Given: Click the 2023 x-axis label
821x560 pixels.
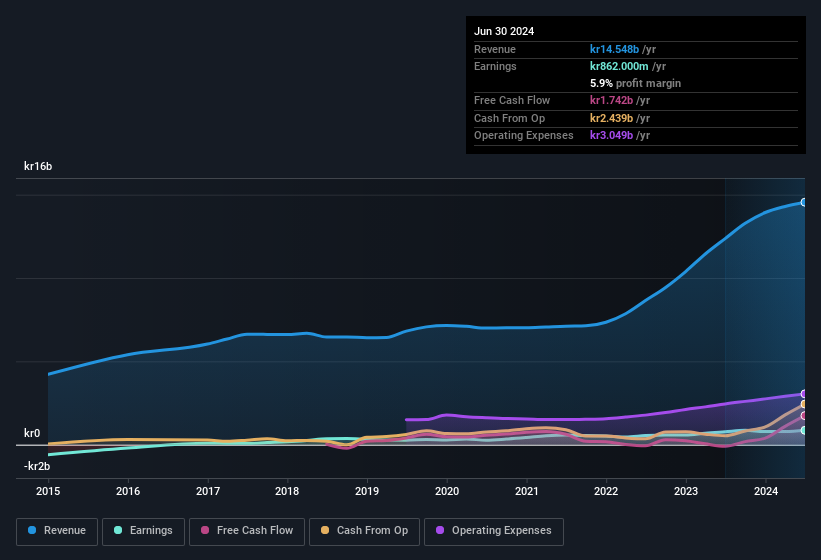Looking at the screenshot, I should (686, 491).
